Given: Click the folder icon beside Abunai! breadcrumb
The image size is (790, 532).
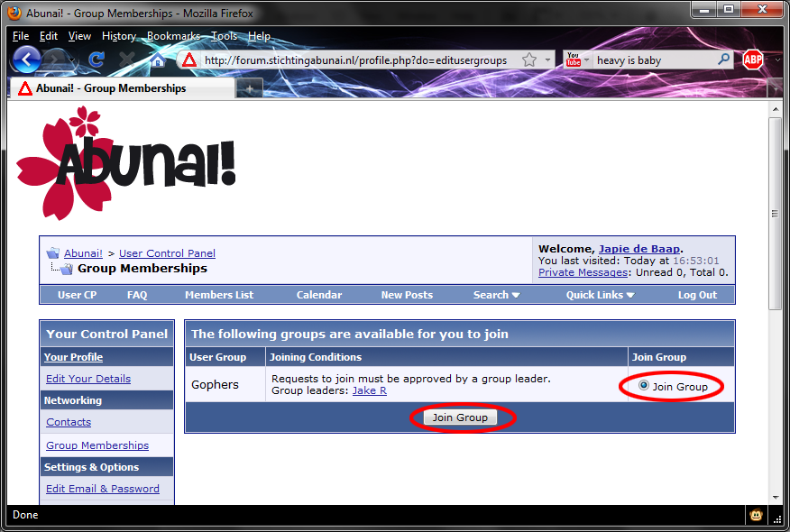Looking at the screenshot, I should 53,252.
